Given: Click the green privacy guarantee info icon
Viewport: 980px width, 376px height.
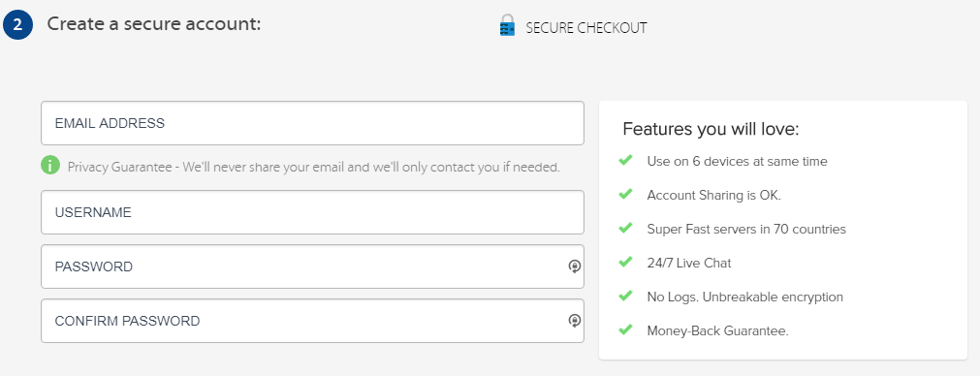Looking at the screenshot, I should [x=50, y=166].
